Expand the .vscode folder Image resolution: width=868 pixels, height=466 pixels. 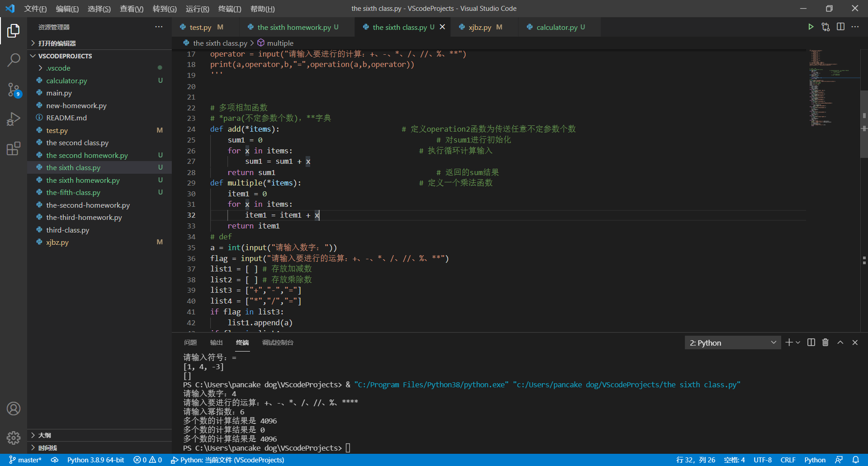coord(58,68)
